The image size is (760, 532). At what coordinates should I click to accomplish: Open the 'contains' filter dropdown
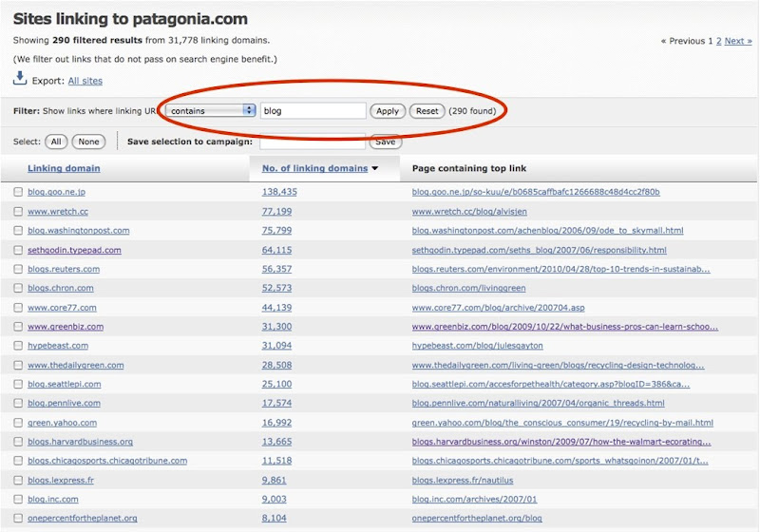pos(210,110)
